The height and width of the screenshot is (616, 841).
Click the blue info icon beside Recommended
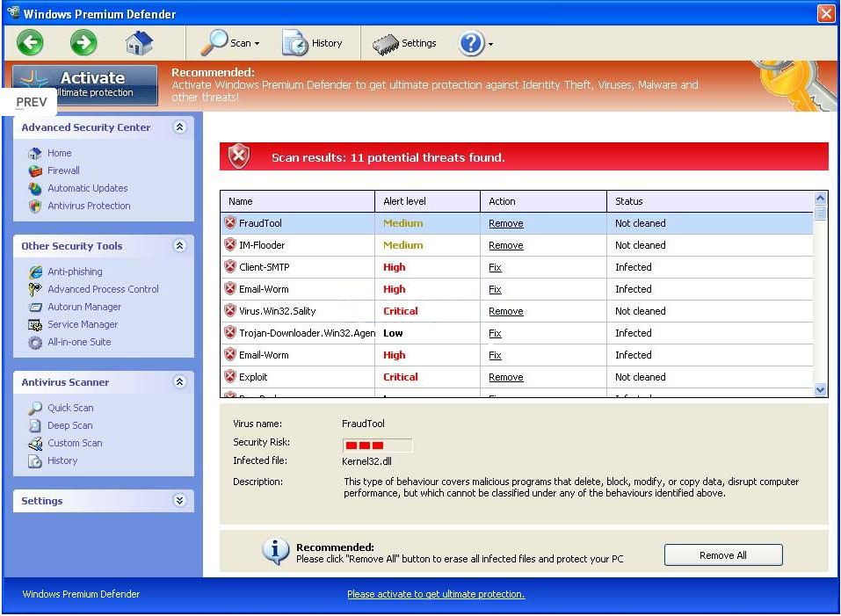click(275, 551)
